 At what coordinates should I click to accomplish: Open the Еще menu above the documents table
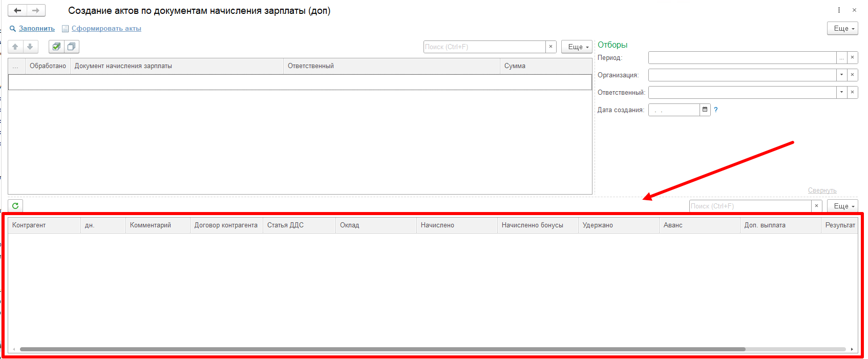tap(577, 47)
